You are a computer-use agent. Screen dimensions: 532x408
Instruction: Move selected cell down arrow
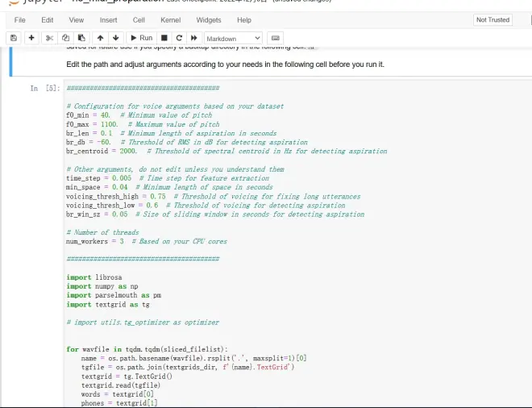(116, 38)
